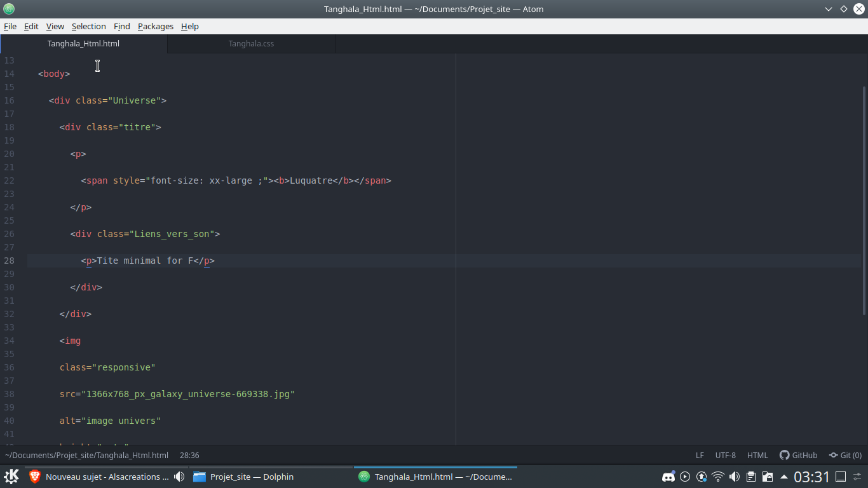
Task: Click the closing </div> on line 32
Action: (76, 314)
